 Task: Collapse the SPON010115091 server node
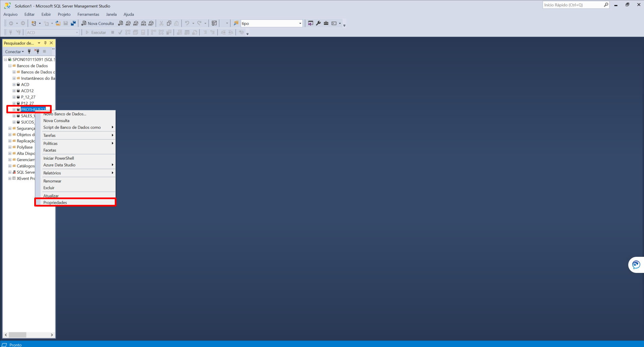click(x=5, y=60)
